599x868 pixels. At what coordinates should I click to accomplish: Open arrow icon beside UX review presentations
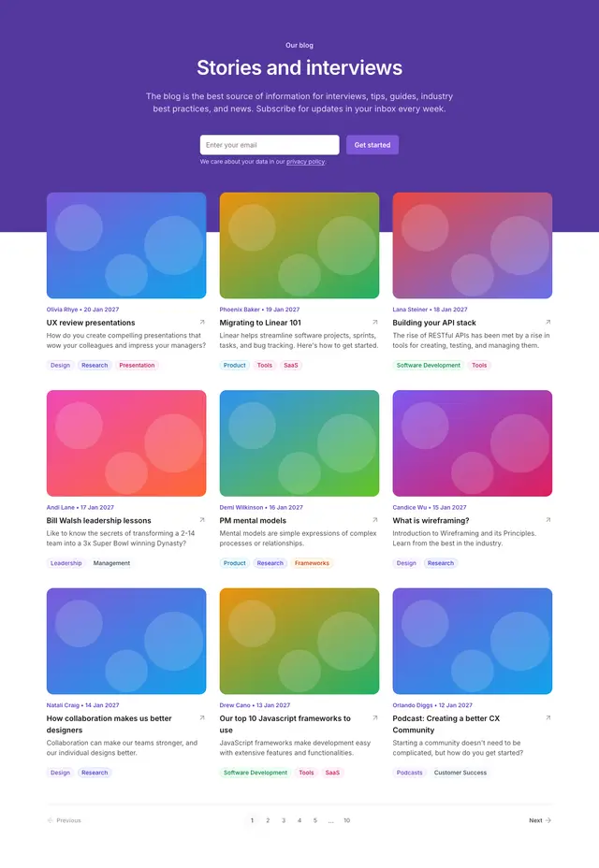click(202, 322)
